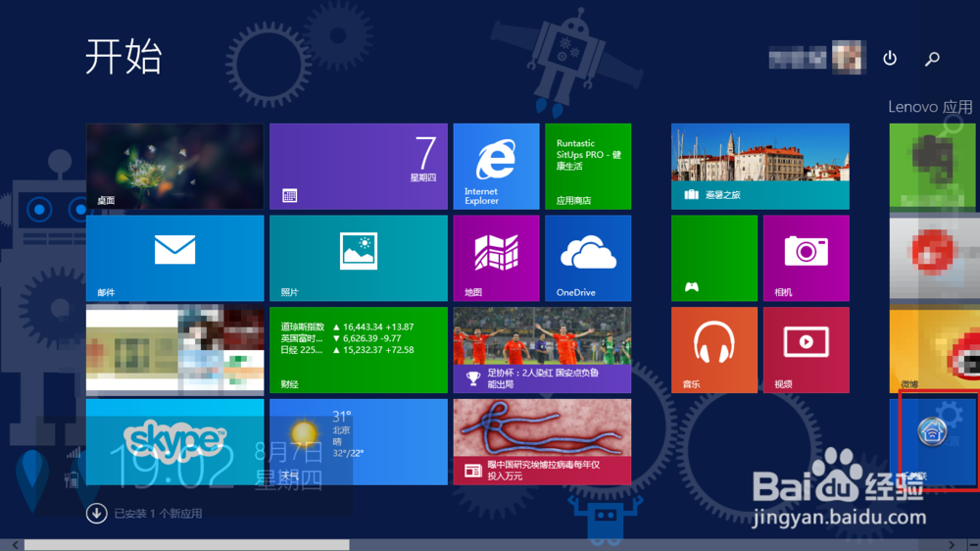Click the down arrow to show all apps
Screen dimensions: 980x551
click(96, 514)
